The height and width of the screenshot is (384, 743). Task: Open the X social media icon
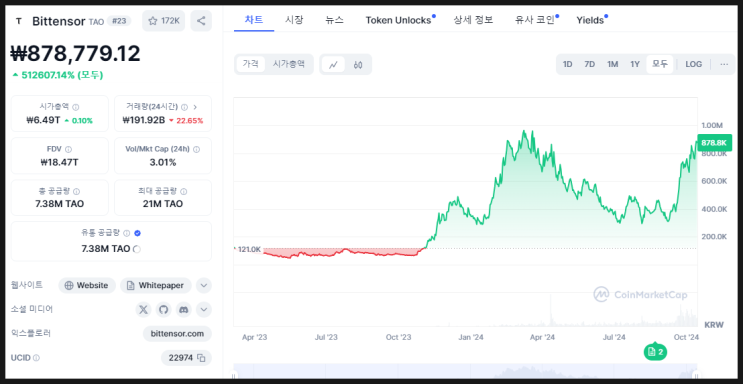click(x=144, y=310)
